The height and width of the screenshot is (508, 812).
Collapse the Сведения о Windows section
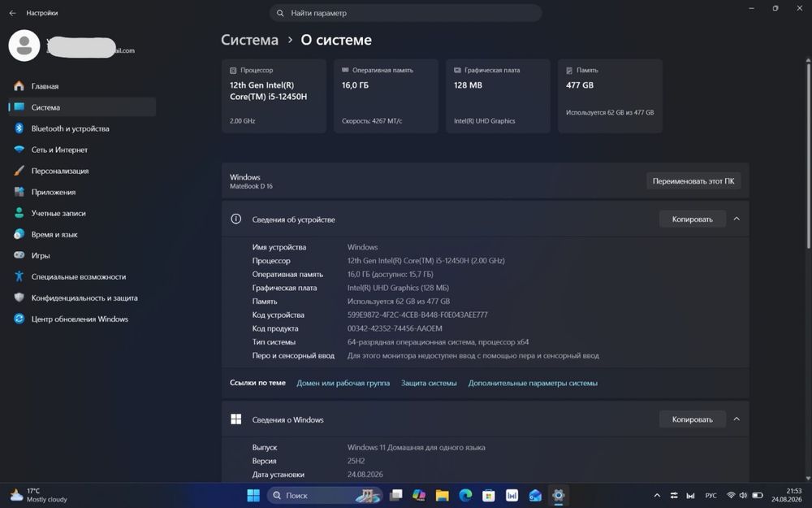[x=736, y=419]
